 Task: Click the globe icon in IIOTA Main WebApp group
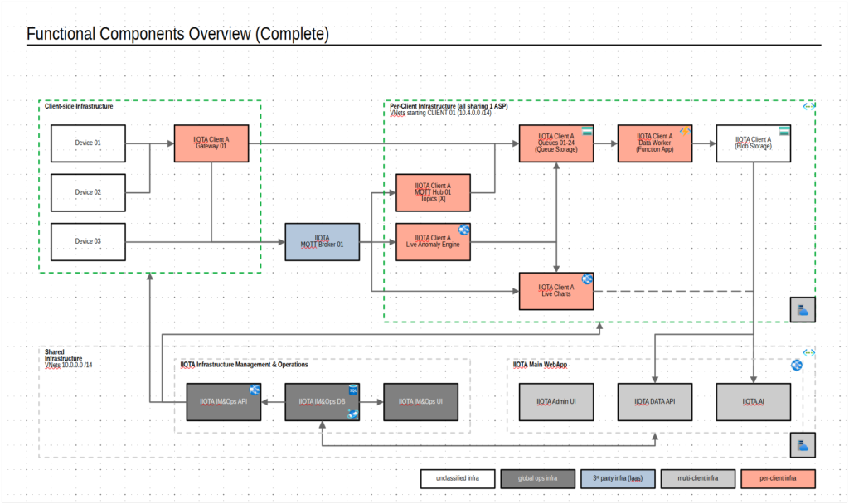[x=796, y=365]
